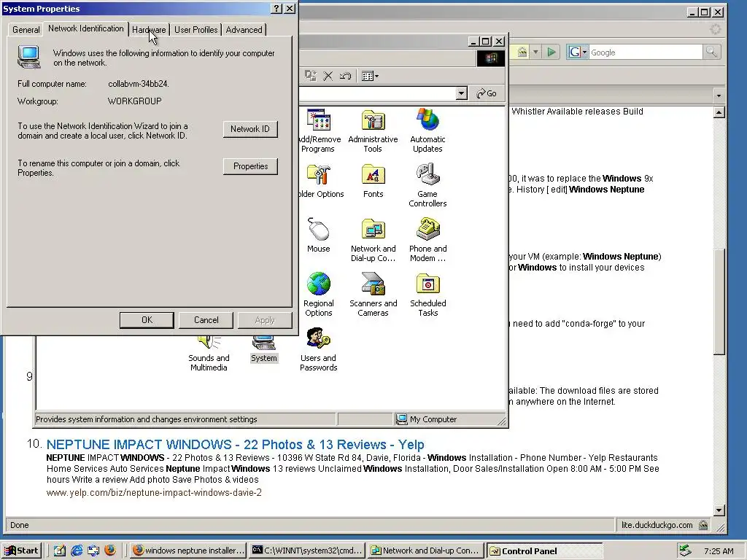Image resolution: width=747 pixels, height=560 pixels.
Task: Open the dropdown arrow beside the browser highlighter icon
Action: pos(535,52)
